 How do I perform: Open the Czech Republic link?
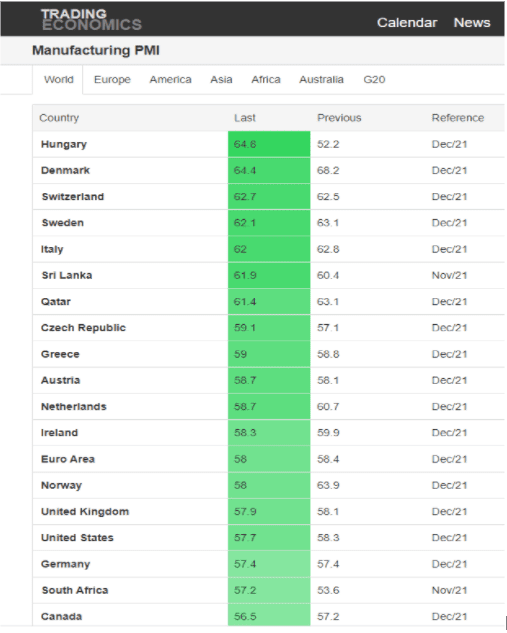point(83,328)
